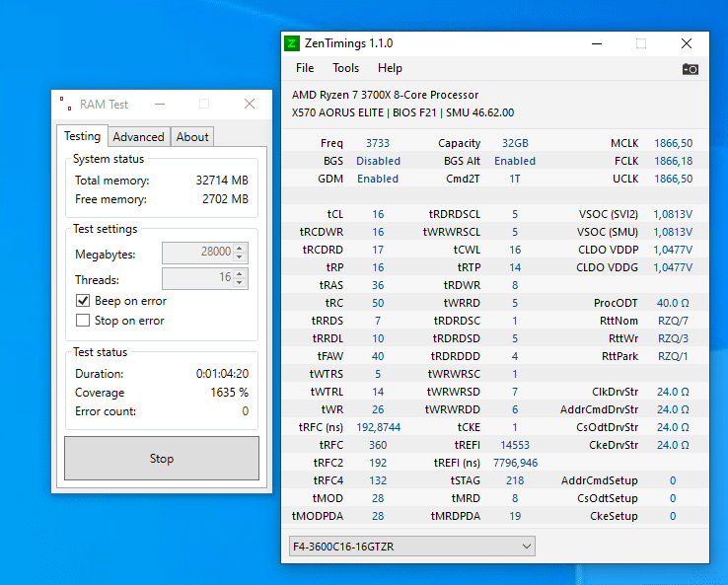This screenshot has width=728, height=585.
Task: Open the About tab in RAM Test
Action: (192, 137)
